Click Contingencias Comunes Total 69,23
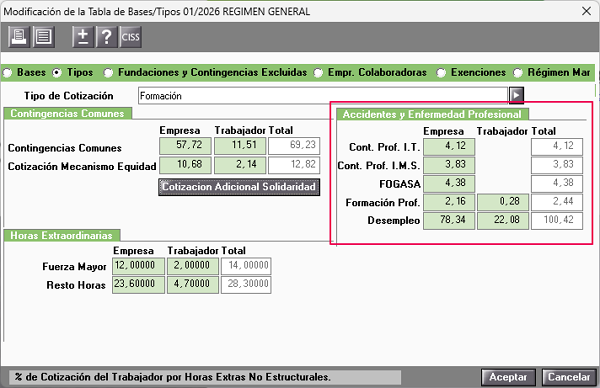The image size is (600, 388). [294, 145]
